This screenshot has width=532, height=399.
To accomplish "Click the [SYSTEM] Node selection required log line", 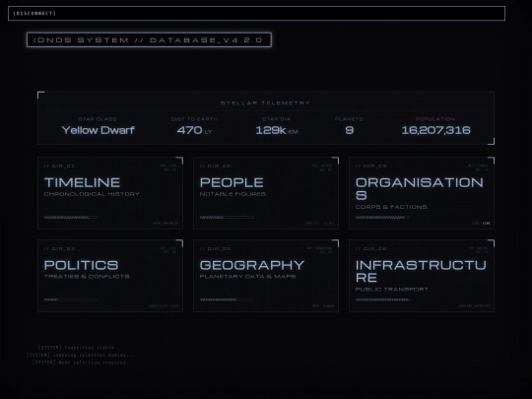I will (x=80, y=363).
